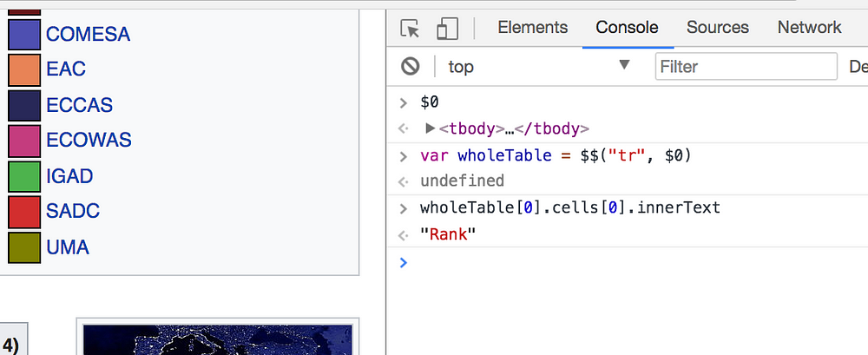
Task: Select the $0 console input line
Action: pyautogui.click(x=430, y=102)
